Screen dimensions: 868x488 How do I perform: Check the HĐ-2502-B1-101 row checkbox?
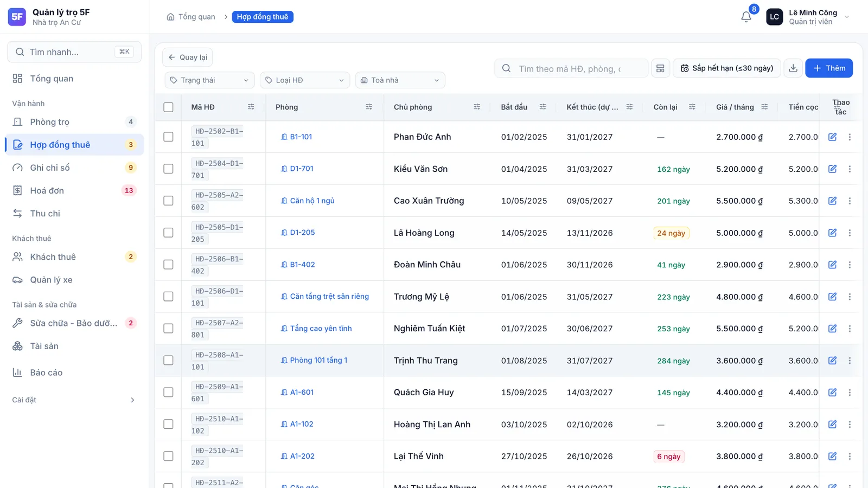tap(168, 137)
